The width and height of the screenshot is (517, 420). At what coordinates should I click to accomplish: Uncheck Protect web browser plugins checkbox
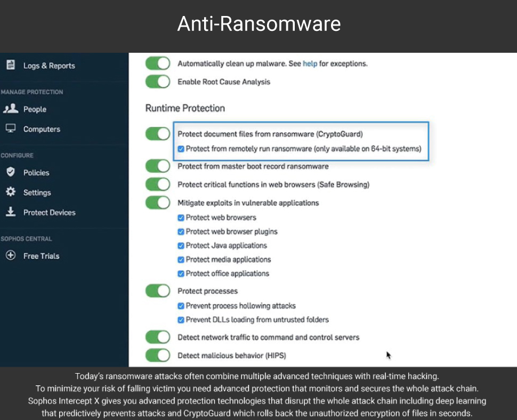tap(181, 232)
